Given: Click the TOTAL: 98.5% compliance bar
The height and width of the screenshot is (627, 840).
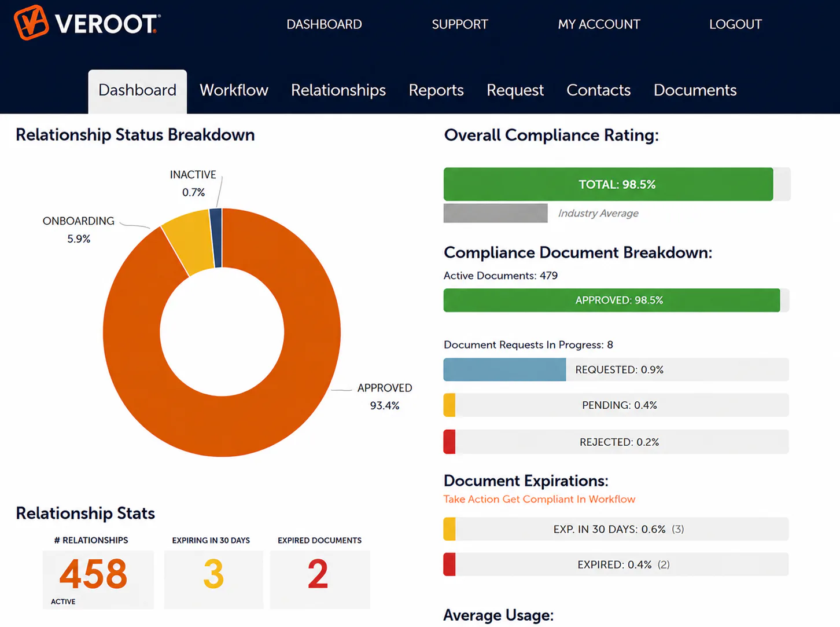Looking at the screenshot, I should (617, 184).
